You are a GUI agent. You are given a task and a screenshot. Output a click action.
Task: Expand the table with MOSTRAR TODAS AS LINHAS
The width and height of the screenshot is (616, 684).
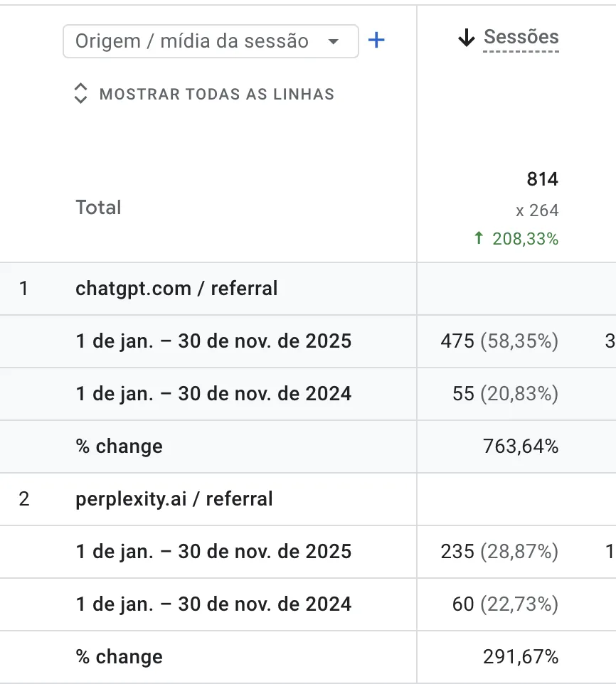point(217,93)
